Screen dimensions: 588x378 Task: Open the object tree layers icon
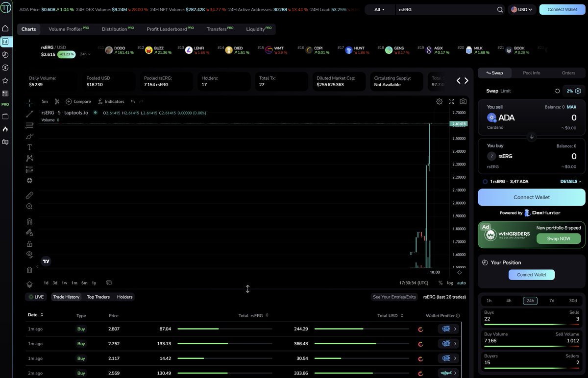(x=29, y=284)
